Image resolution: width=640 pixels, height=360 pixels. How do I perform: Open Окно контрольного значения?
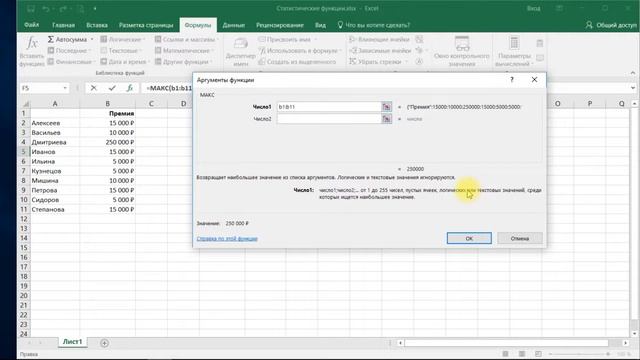click(462, 51)
